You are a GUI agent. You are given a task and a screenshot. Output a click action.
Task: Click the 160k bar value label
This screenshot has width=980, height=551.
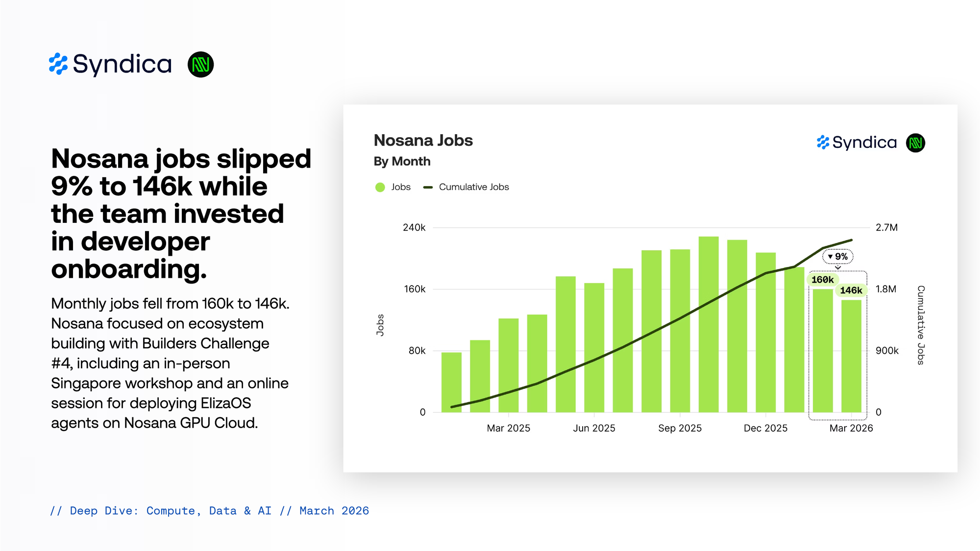822,280
